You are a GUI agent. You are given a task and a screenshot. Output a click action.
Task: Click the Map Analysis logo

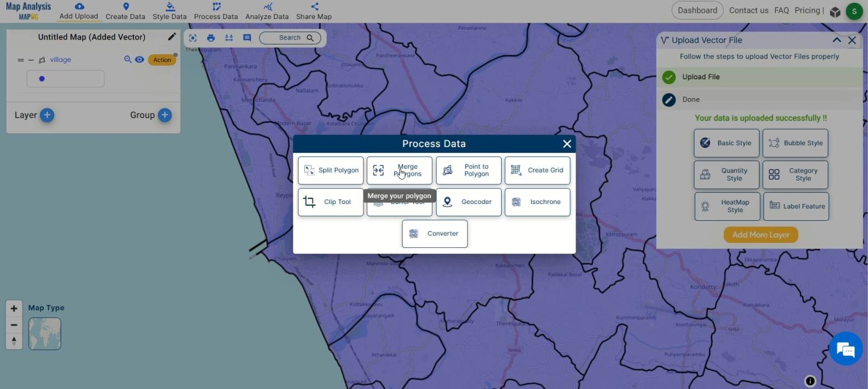tap(28, 10)
